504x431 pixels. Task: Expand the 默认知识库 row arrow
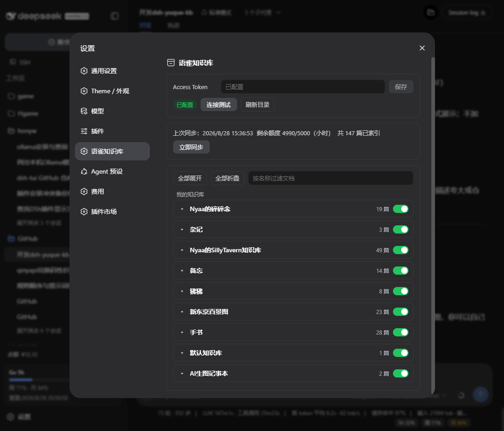(182, 353)
